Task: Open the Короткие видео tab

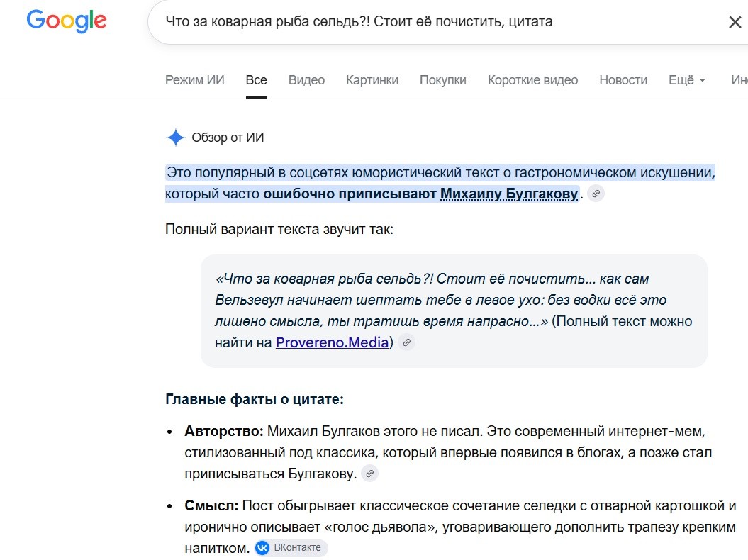Action: pos(532,80)
